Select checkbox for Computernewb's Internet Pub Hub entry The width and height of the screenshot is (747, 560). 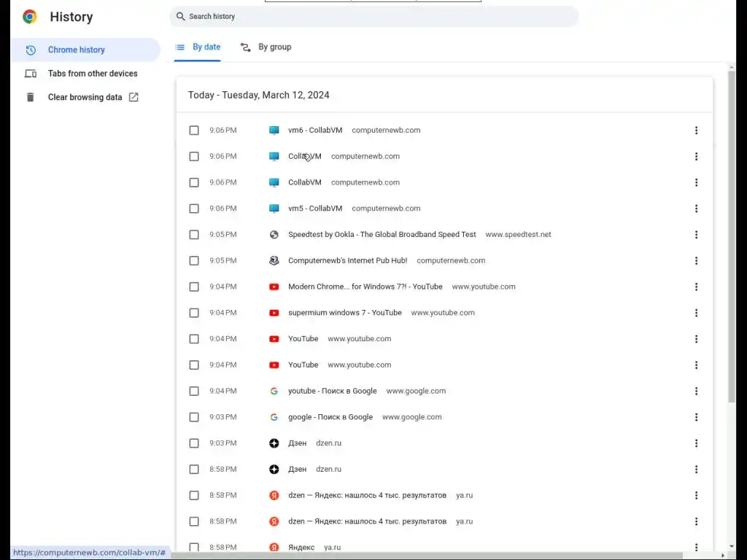pyautogui.click(x=194, y=261)
